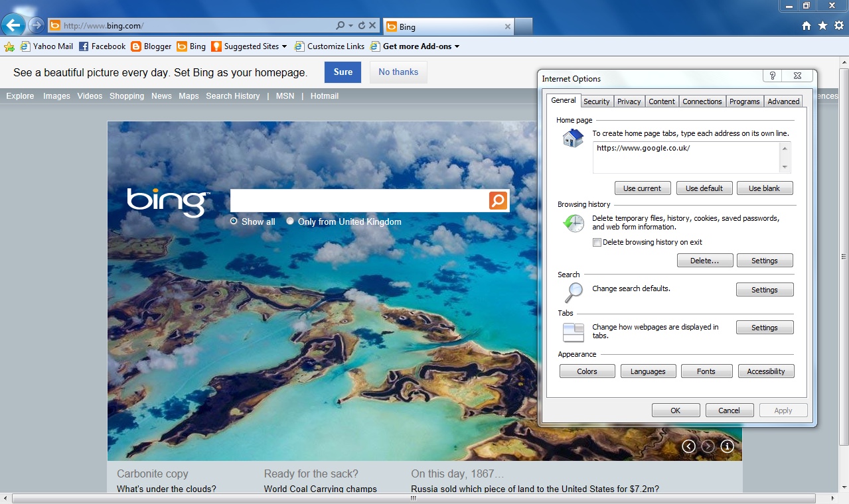Open Images in Bing navigation
The image size is (849, 504).
click(x=56, y=96)
